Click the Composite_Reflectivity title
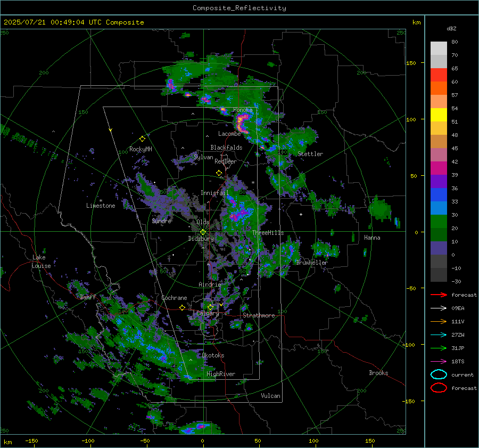Viewport: 479px width, 448px height. coord(239,8)
